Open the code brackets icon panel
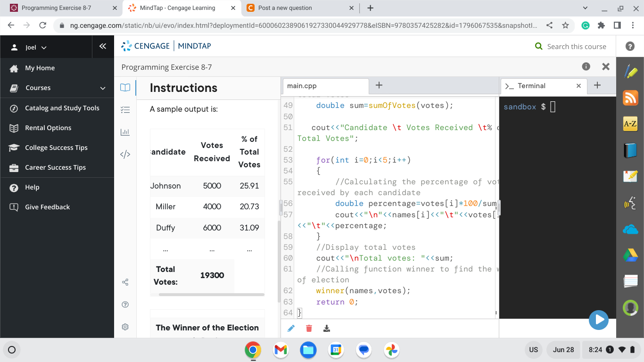Viewport: 644px width, 362px height. tap(125, 155)
